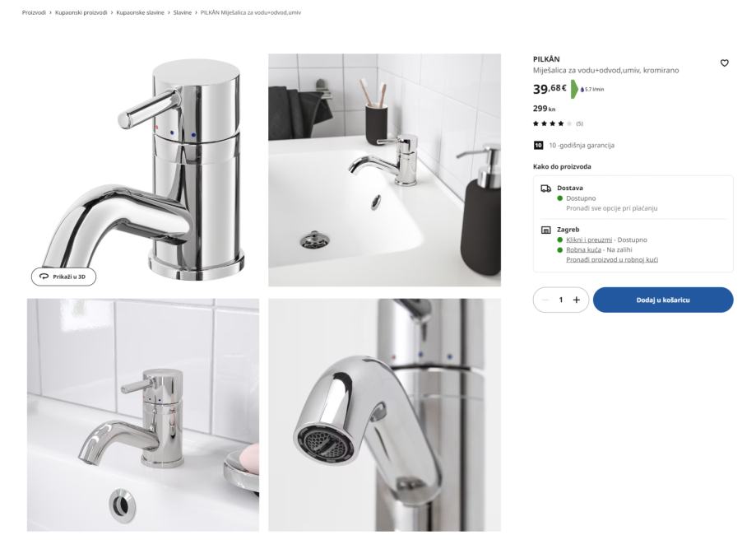
Task: Click the water flow rate label icon
Action: pos(592,89)
